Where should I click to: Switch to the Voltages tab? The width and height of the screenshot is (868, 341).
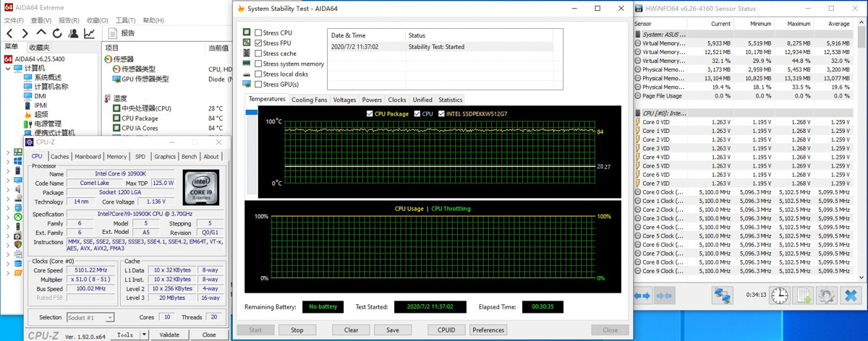click(344, 100)
